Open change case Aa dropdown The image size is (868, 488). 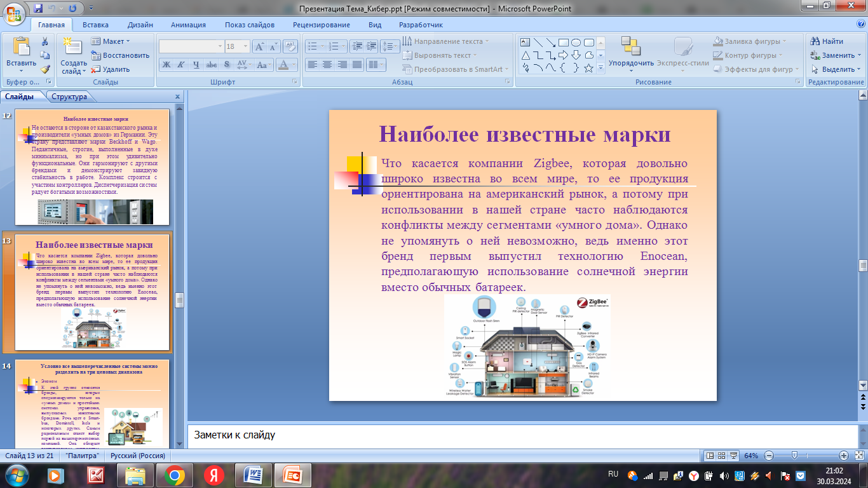pyautogui.click(x=263, y=64)
